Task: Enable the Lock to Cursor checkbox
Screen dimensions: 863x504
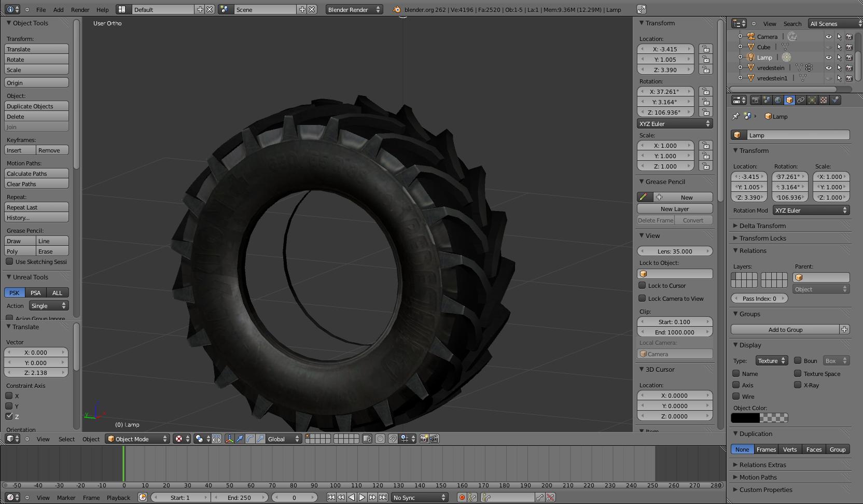Action: 642,285
